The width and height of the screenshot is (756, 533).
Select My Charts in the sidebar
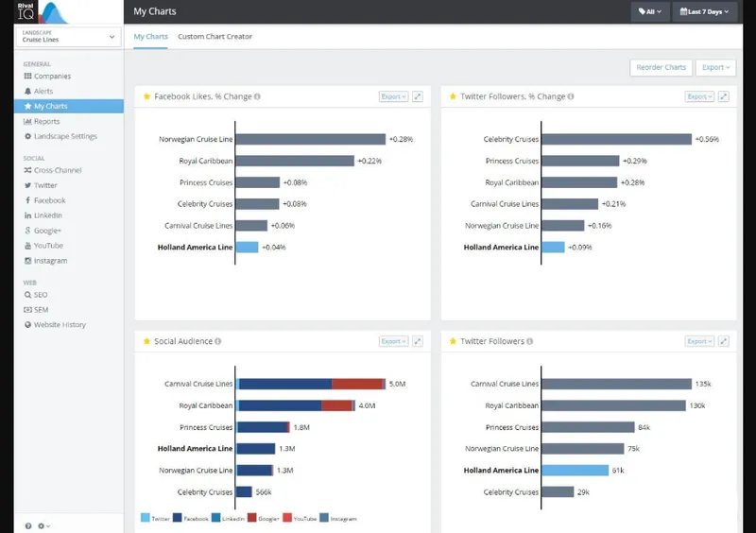pos(68,106)
